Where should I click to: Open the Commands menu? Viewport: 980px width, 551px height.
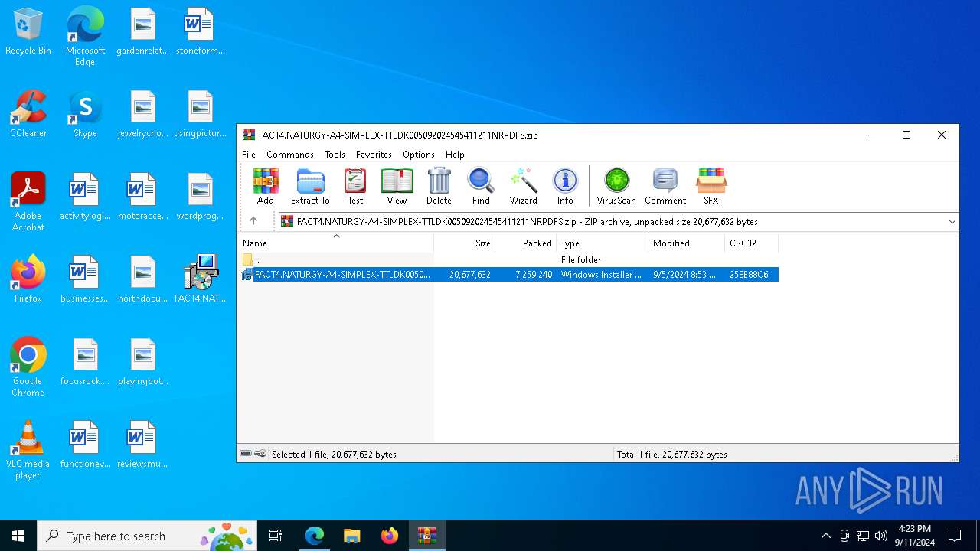click(290, 155)
